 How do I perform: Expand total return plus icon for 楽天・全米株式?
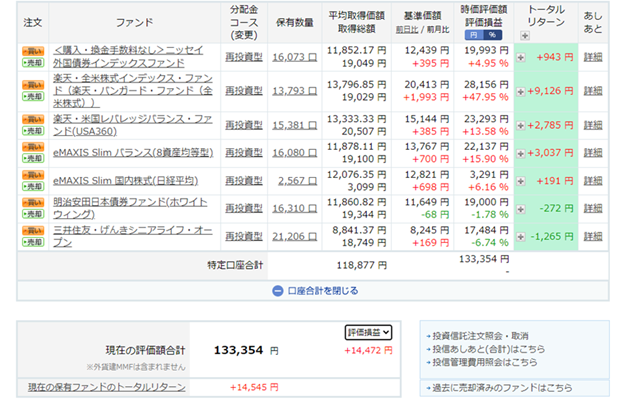(x=521, y=88)
